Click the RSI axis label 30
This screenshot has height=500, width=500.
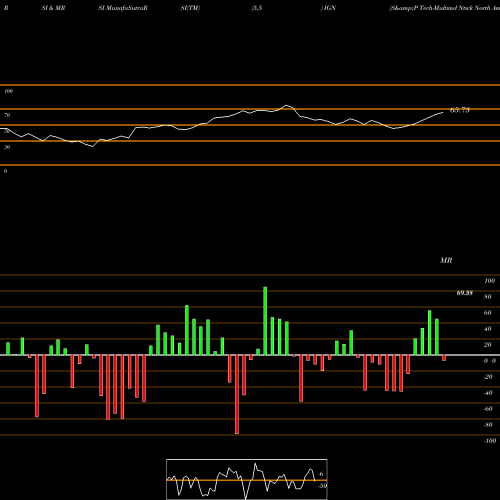(7, 147)
